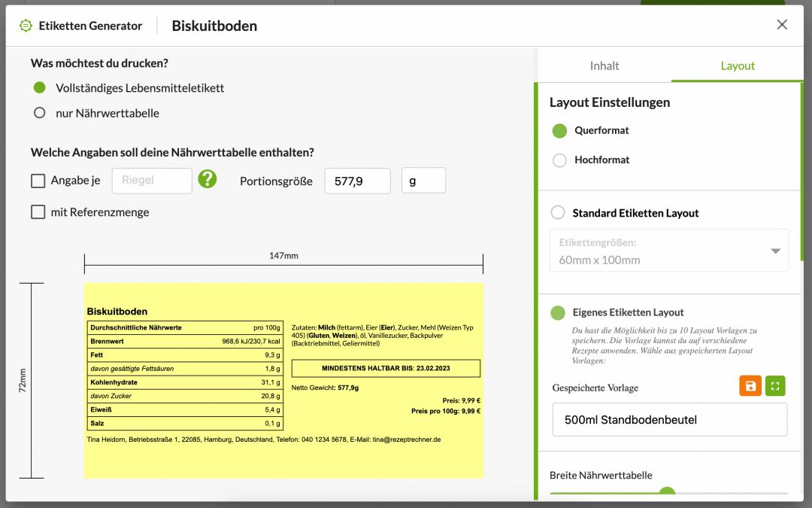Check the 'Angabe je' checkbox
Viewport: 812px width, 508px height.
coord(38,181)
